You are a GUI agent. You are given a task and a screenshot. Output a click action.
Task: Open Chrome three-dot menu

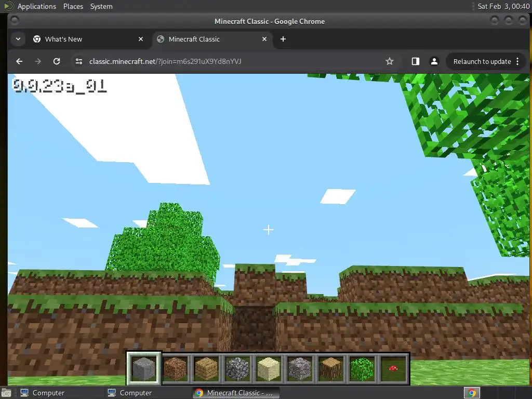(x=517, y=61)
